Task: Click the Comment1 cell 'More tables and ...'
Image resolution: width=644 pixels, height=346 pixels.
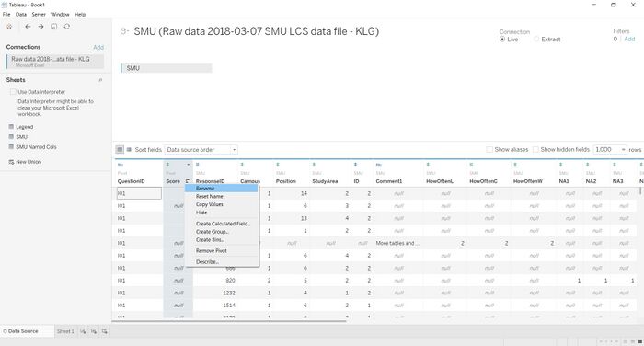Action: point(397,243)
